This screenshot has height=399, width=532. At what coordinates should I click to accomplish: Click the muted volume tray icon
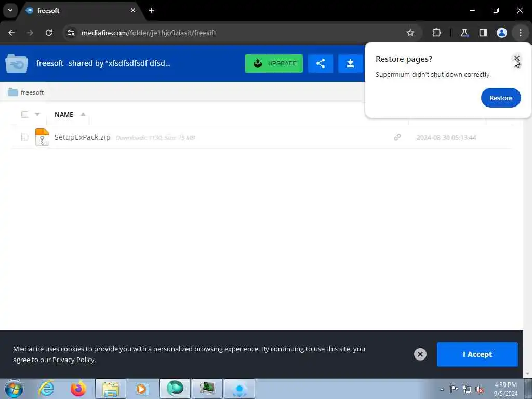point(480,389)
